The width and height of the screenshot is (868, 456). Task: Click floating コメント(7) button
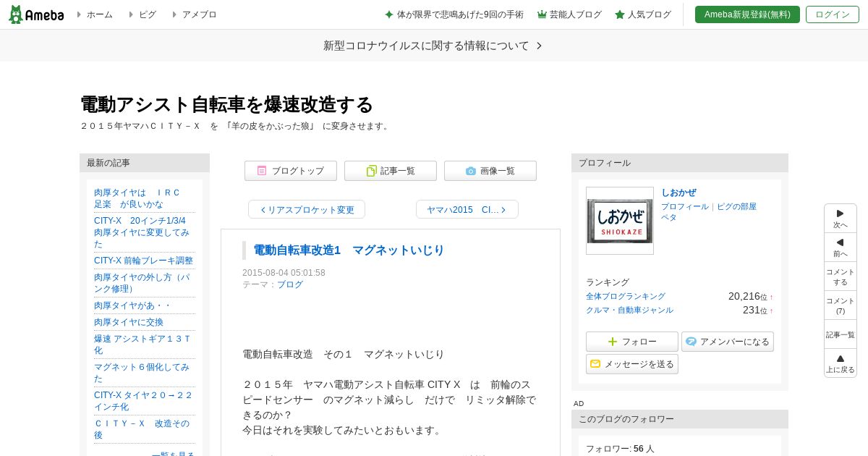pyautogui.click(x=841, y=305)
